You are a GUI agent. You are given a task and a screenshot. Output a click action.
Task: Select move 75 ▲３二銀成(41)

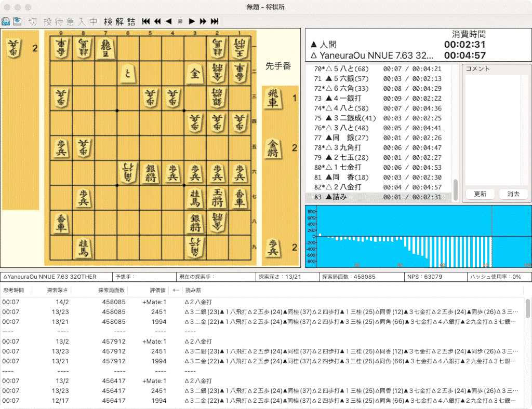[x=378, y=118]
